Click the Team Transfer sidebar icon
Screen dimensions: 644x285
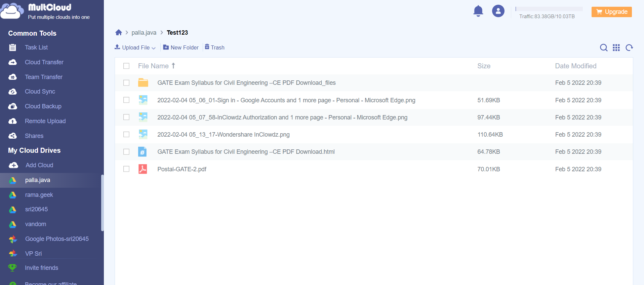pos(12,77)
